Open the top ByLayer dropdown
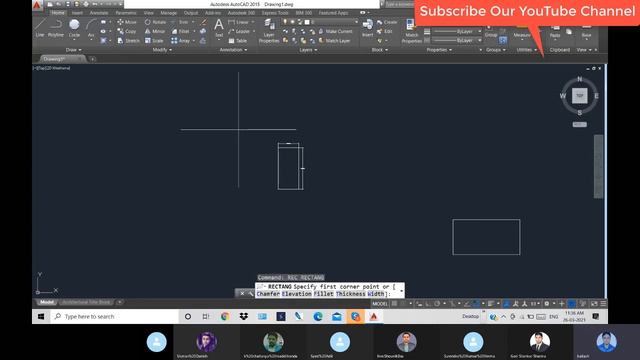The height and width of the screenshot is (360, 640). coord(457,31)
